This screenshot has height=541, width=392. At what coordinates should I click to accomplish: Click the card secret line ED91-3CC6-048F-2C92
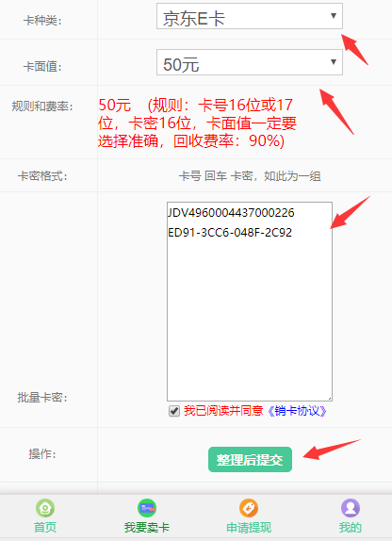pos(230,233)
